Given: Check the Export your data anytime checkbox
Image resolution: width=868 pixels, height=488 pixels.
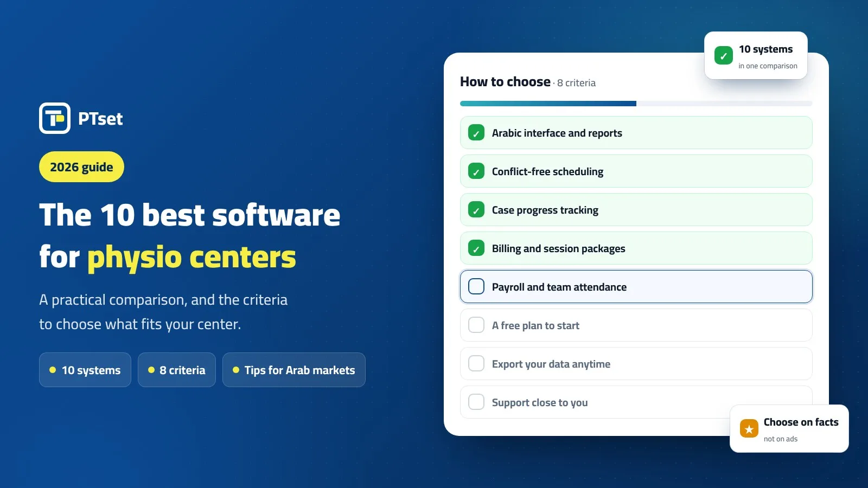Looking at the screenshot, I should [476, 363].
